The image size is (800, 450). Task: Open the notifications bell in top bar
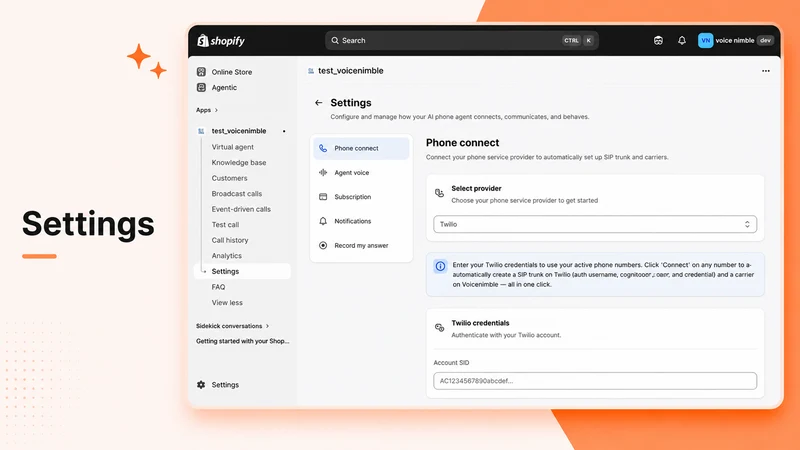(682, 40)
